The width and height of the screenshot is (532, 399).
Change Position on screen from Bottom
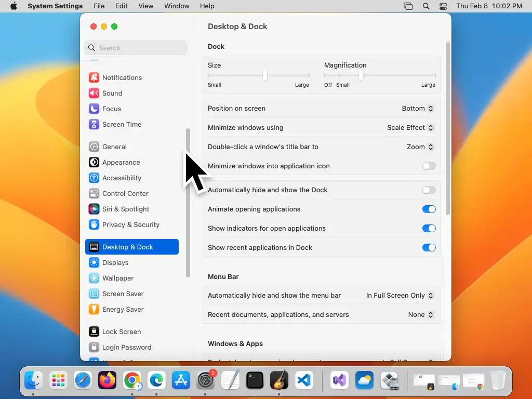coord(418,108)
